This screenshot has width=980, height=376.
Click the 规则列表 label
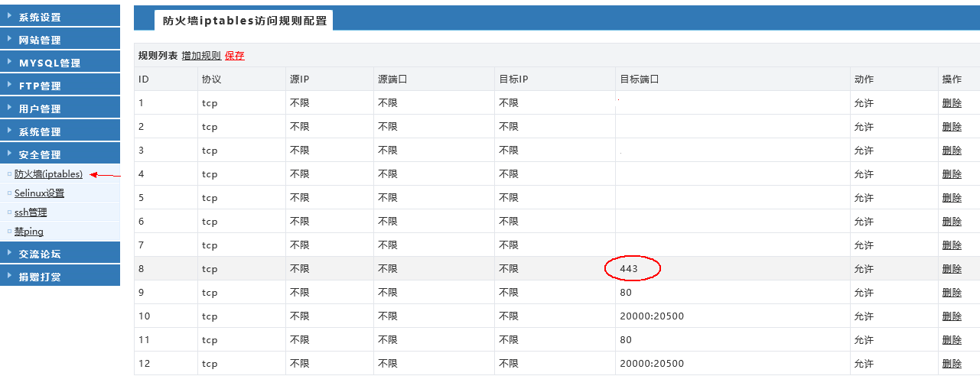[158, 56]
